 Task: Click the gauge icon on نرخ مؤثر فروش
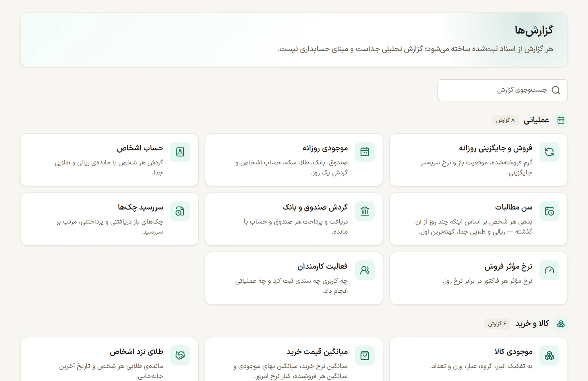click(549, 270)
